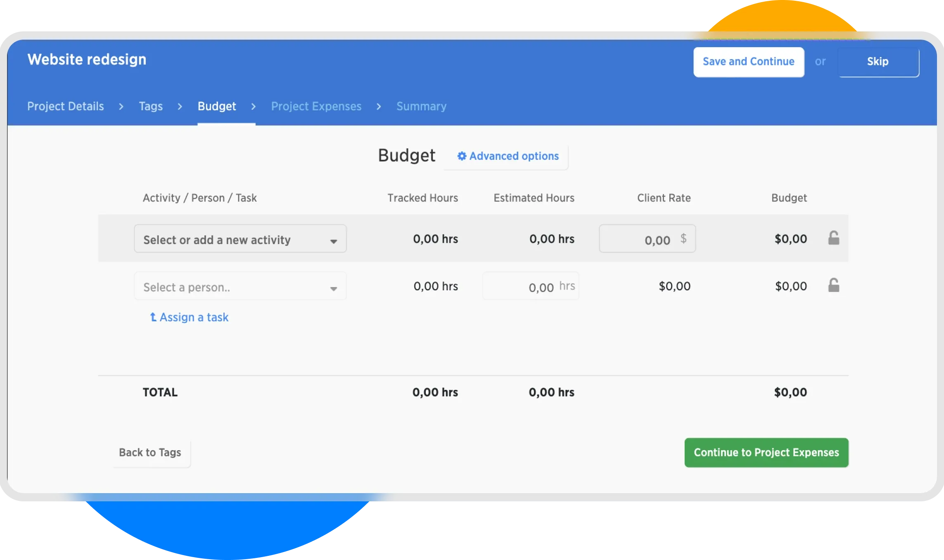This screenshot has width=944, height=560.
Task: Go Back to Tags
Action: 150,453
